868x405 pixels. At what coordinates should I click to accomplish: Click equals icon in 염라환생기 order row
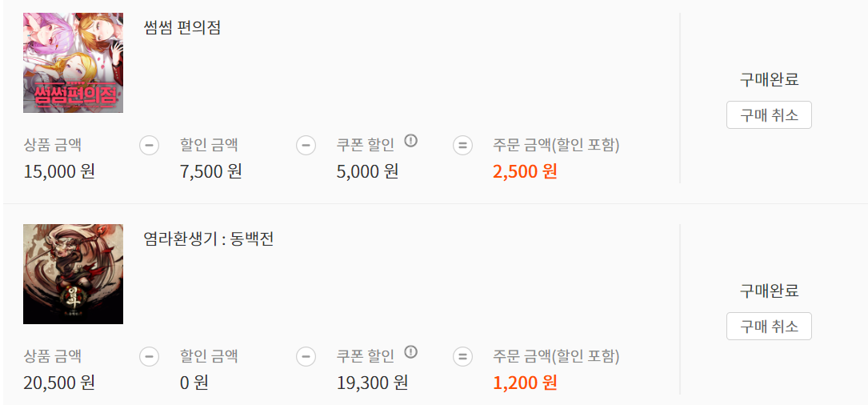point(462,357)
